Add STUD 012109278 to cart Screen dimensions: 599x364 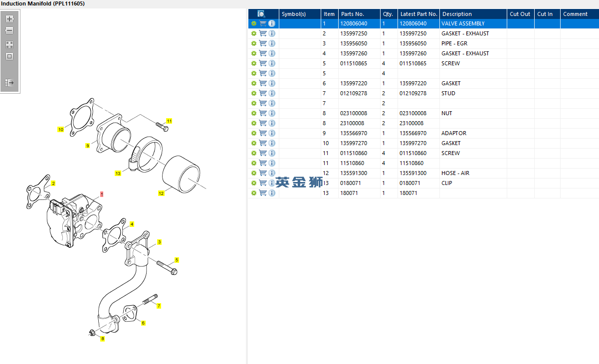(x=263, y=93)
